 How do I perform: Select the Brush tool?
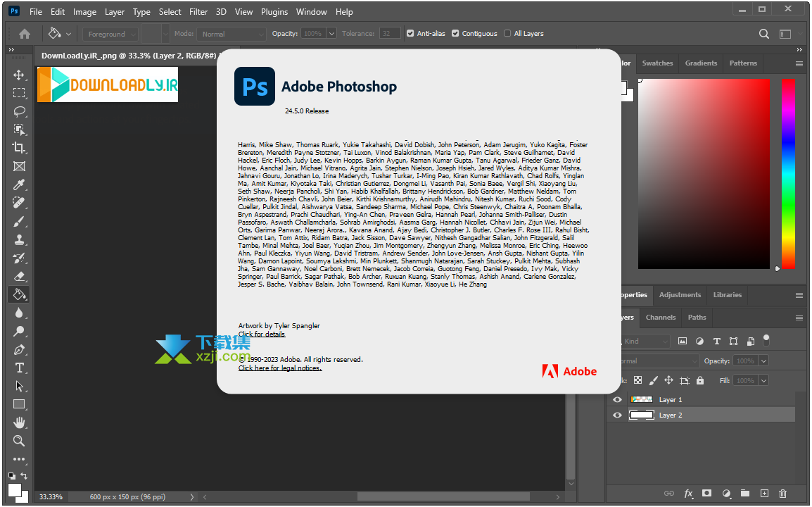[x=19, y=221]
